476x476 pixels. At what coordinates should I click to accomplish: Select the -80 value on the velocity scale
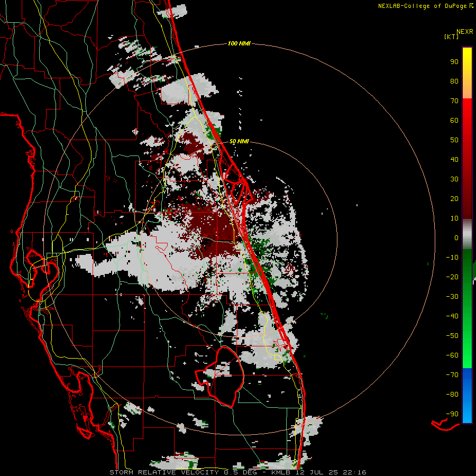(x=452, y=395)
